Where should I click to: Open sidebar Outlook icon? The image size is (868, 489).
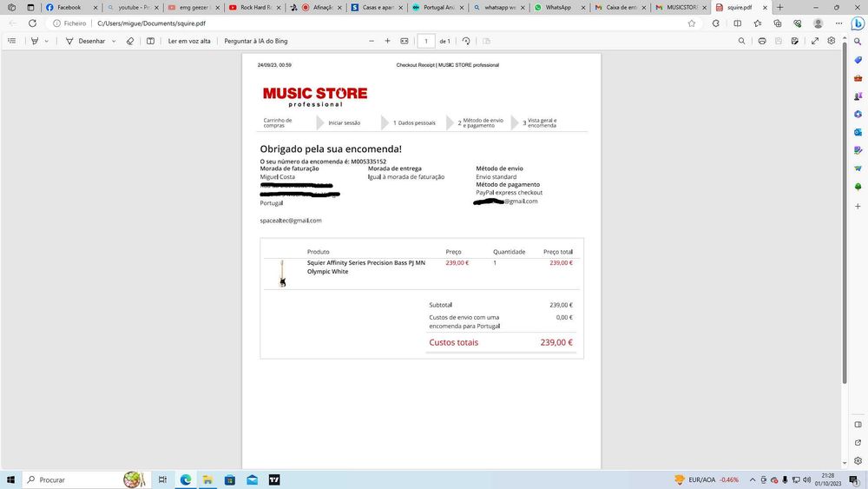pos(858,132)
